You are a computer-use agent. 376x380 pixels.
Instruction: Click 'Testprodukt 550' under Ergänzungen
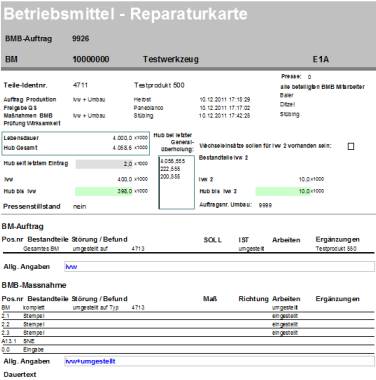coord(336,249)
